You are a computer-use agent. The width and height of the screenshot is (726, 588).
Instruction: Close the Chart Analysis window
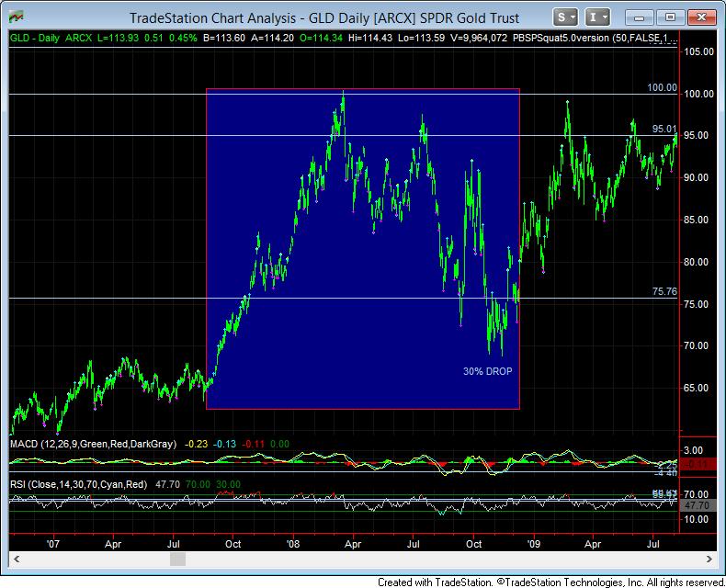701,17
